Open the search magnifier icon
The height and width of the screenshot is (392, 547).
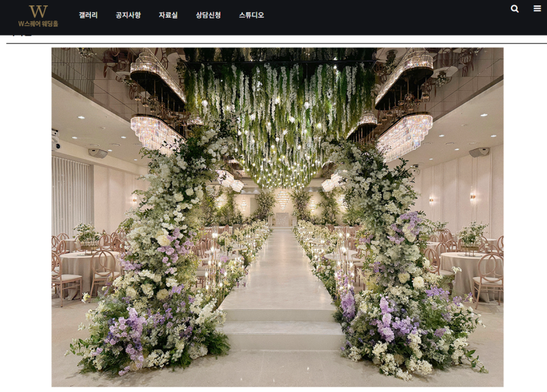tap(515, 9)
